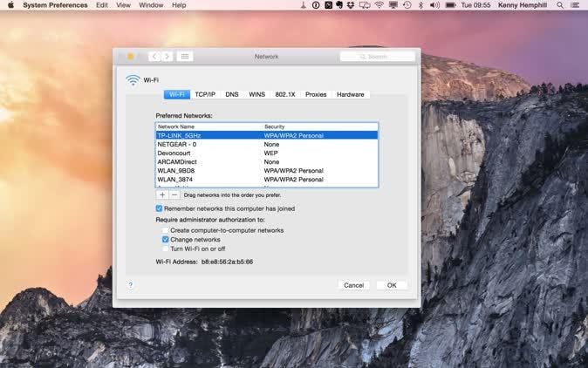
Task: Switch to the Proxies tab
Action: [316, 94]
